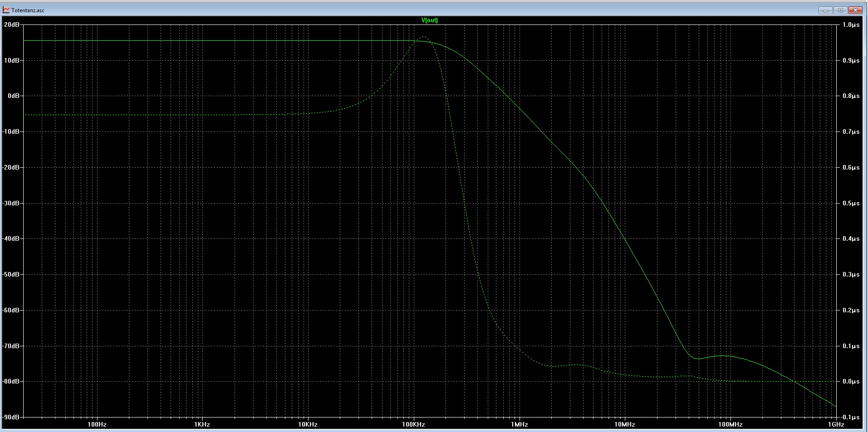Click the 0.2µs group delay axis label
This screenshot has width=868, height=432.
click(x=851, y=310)
